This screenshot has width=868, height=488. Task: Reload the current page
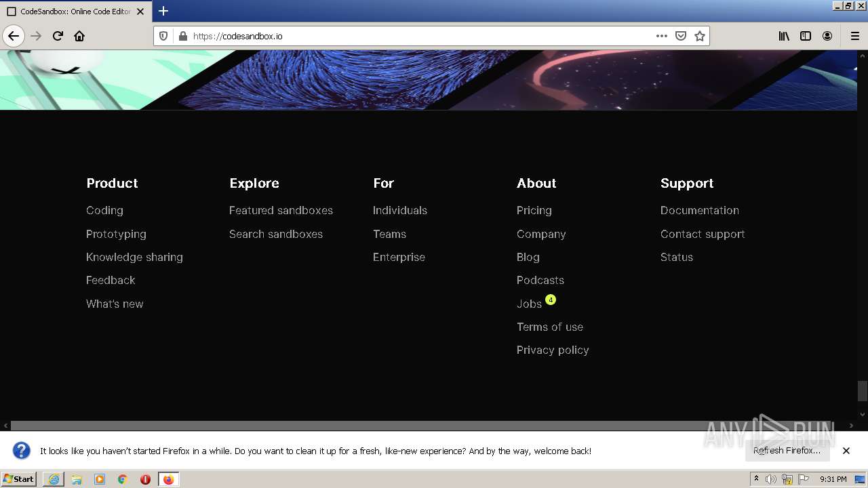(58, 36)
